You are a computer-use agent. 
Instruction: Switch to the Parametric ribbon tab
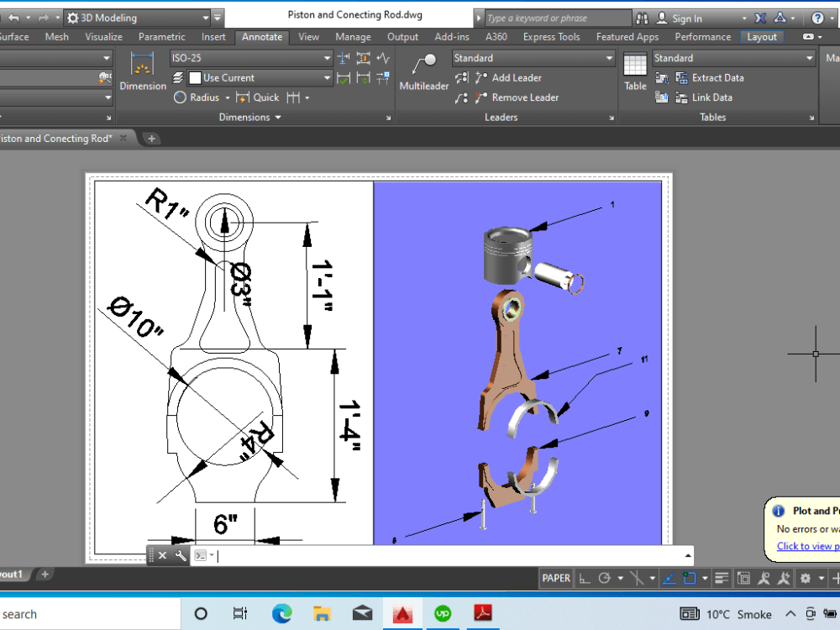(161, 36)
